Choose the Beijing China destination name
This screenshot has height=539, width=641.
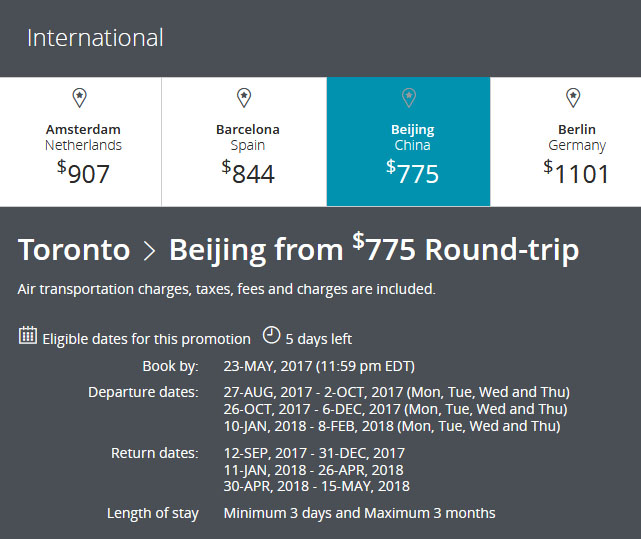[x=412, y=137]
